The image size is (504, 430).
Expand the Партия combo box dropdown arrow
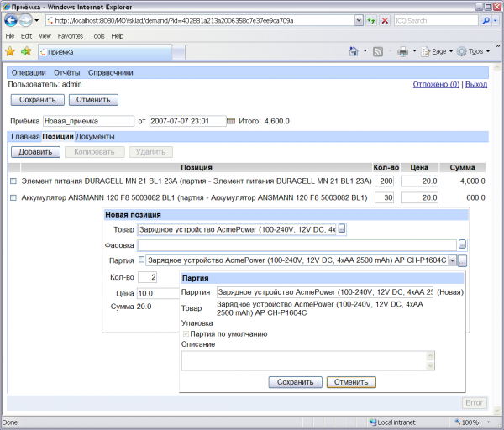click(x=453, y=260)
